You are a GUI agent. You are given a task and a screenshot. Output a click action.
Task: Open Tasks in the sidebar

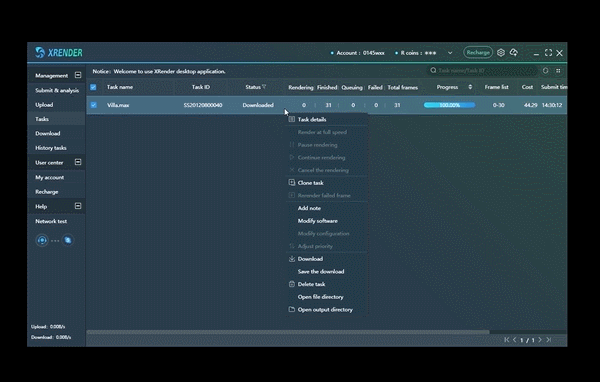coord(42,119)
